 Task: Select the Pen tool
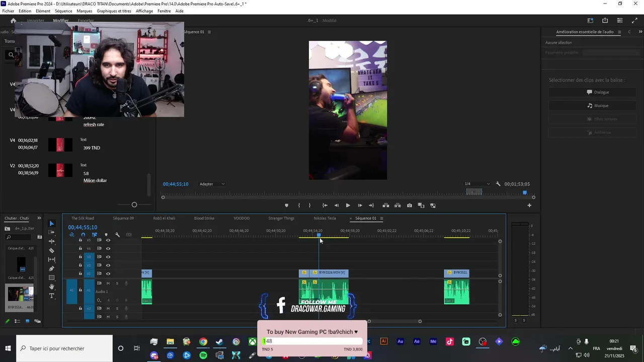coord(51,268)
